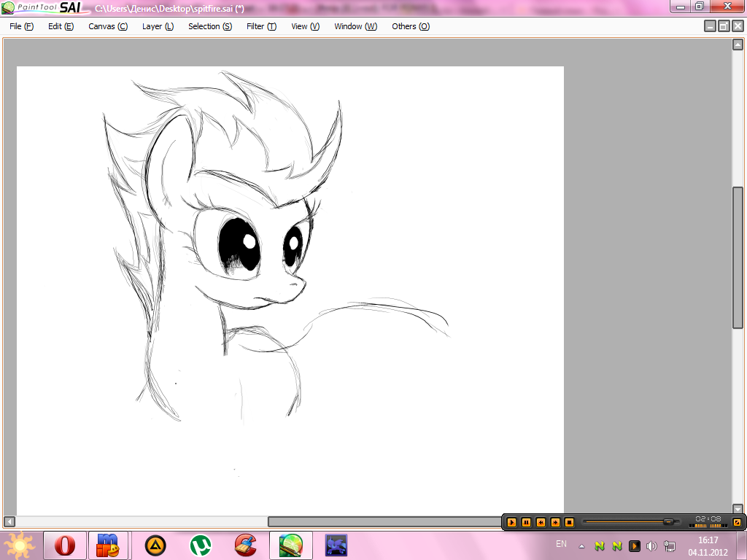
Task: Click the horizontal scrollbar thumb
Action: coord(385,521)
